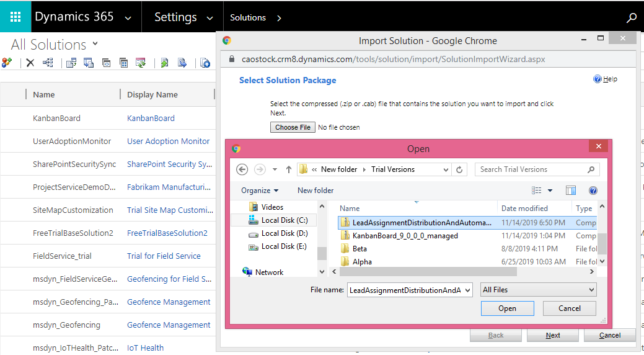Screen dimensions: 644x355
Task: Open User Adoption Monitor solution link
Action: [x=169, y=141]
